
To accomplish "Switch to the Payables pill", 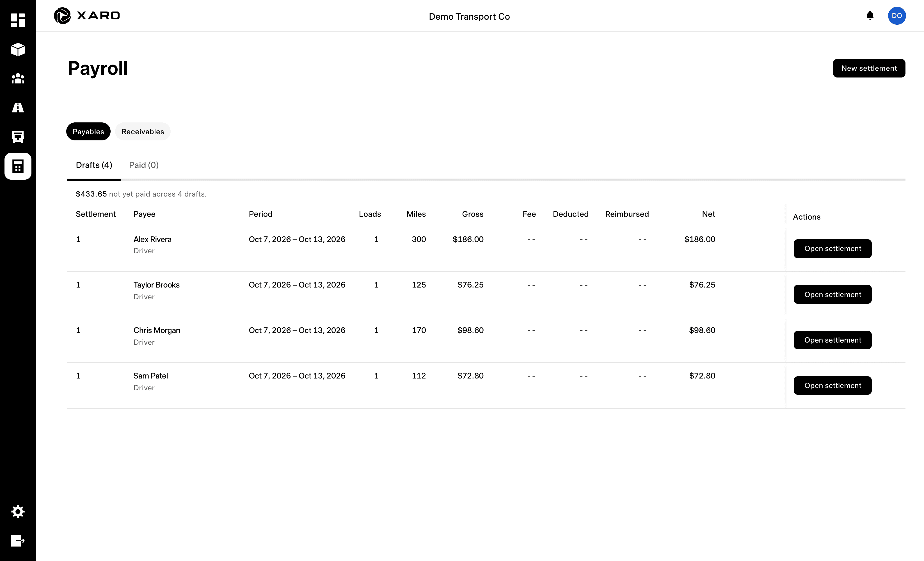I will click(x=88, y=131).
